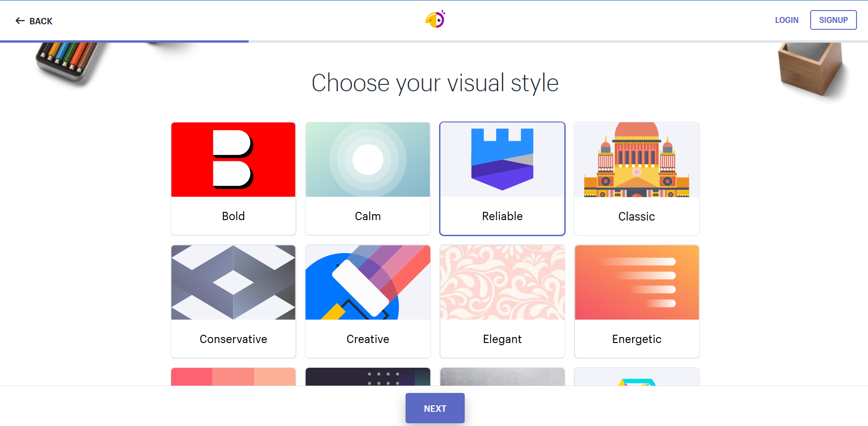Go back using the BACK link

41,21
